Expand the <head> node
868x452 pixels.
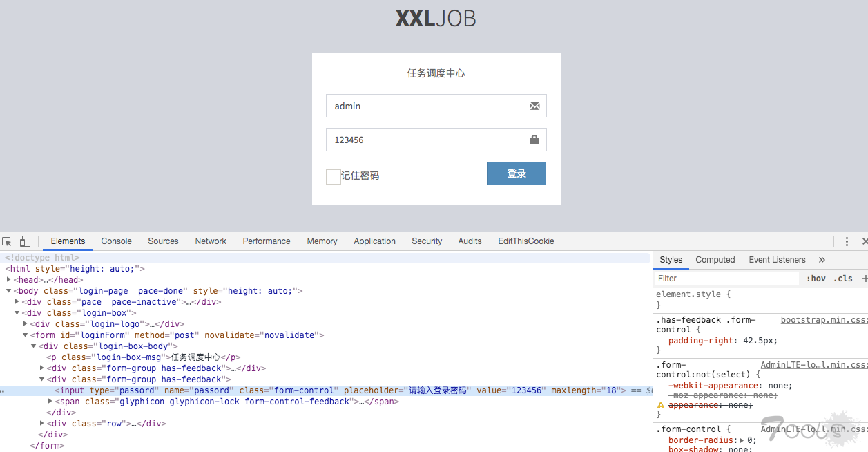pos(8,280)
